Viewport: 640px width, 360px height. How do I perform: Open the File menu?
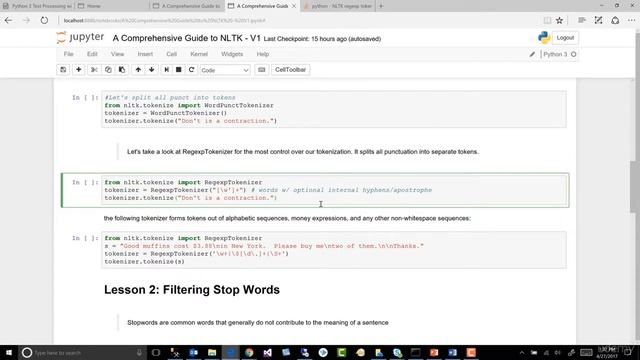coord(68,54)
